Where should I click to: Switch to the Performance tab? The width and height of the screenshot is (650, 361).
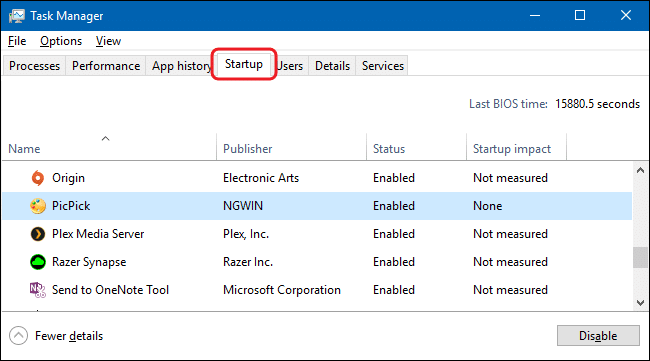click(106, 66)
